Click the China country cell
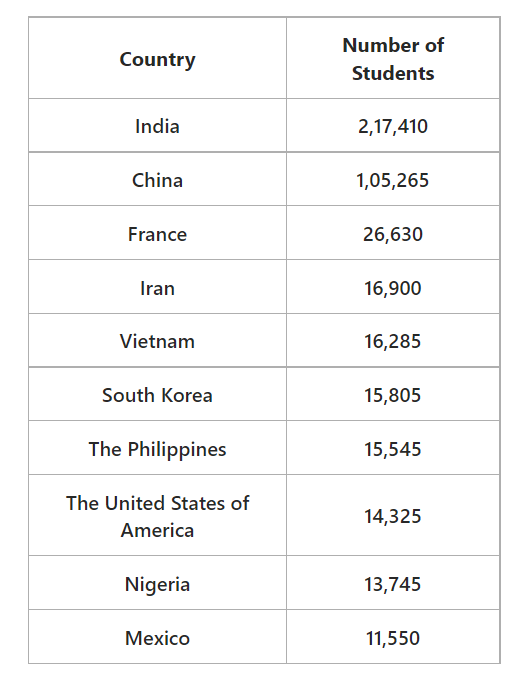511x677 pixels. click(x=157, y=180)
